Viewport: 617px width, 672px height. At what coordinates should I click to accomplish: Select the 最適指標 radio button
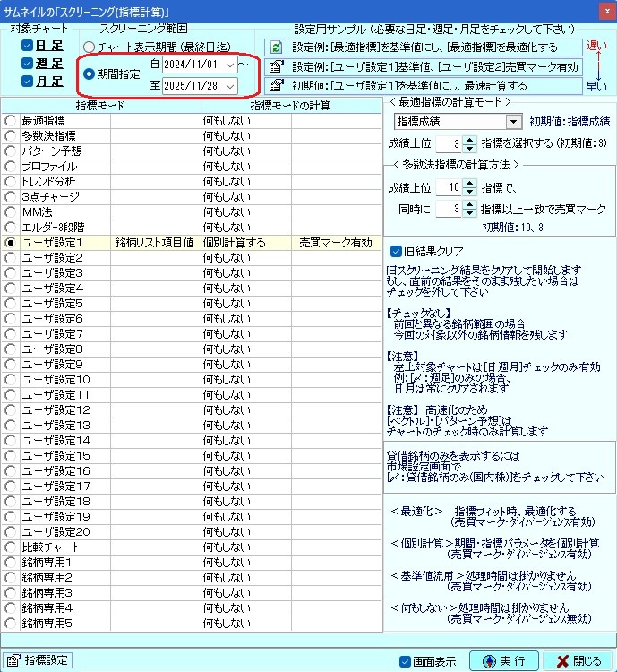(10, 120)
